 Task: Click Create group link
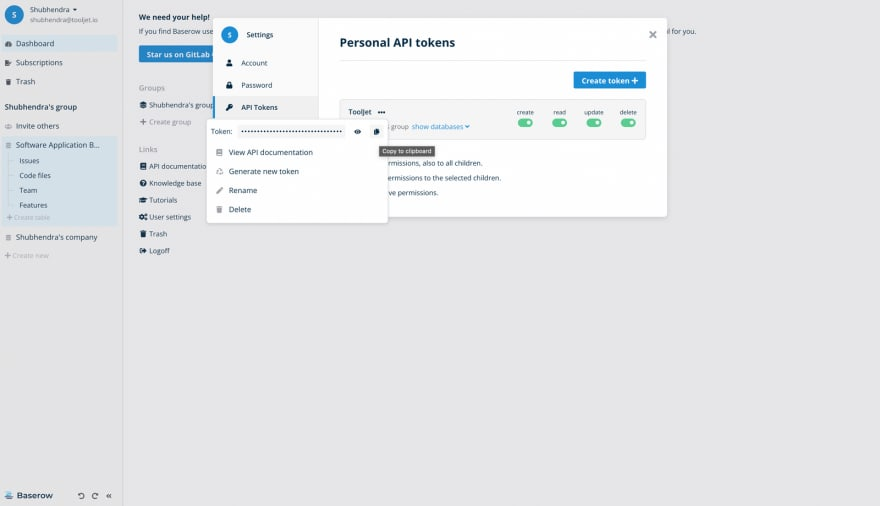pyautogui.click(x=166, y=122)
